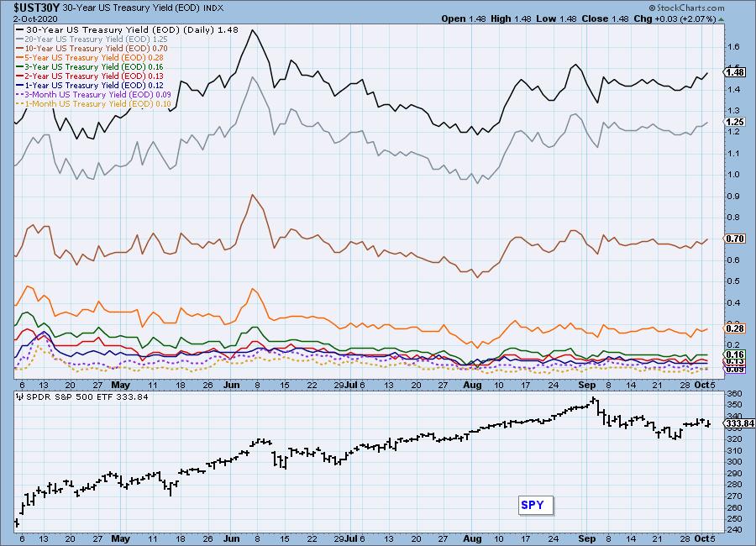This screenshot has width=756, height=546.
Task: Click the 3-Month US Treasury Yield legend entry
Action: pyautogui.click(x=93, y=94)
